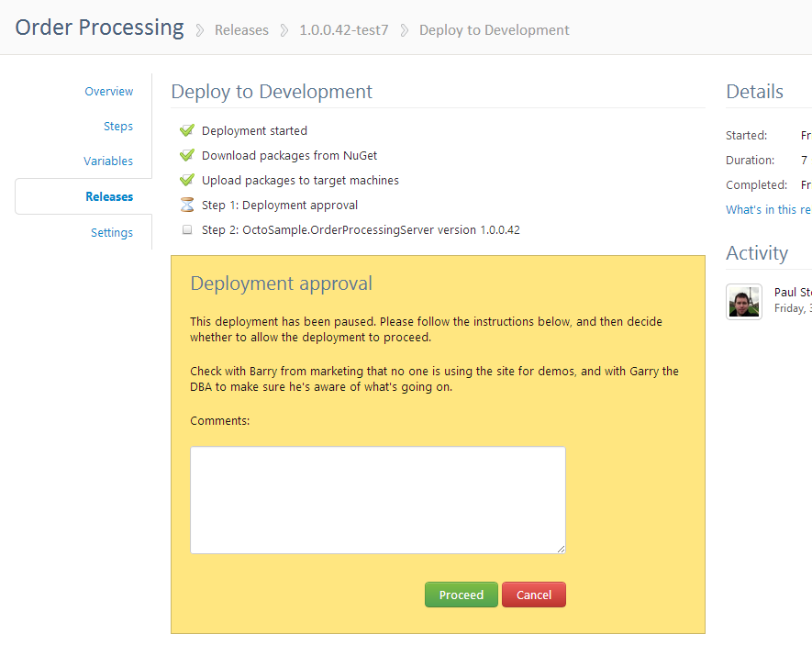
Task: Check the box beside Step 2: OctoSample.OrderProcessingServer
Action: [x=187, y=229]
